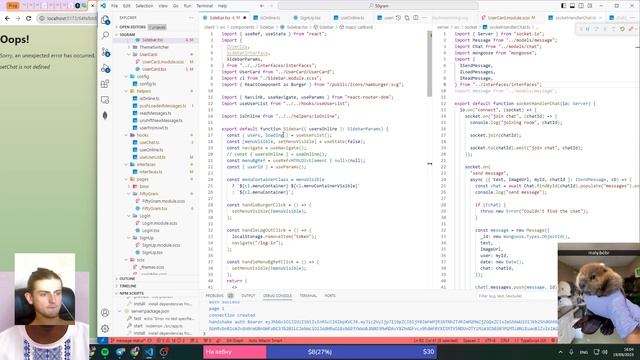
Task: Expand the Open Editors section
Action: (155, 27)
